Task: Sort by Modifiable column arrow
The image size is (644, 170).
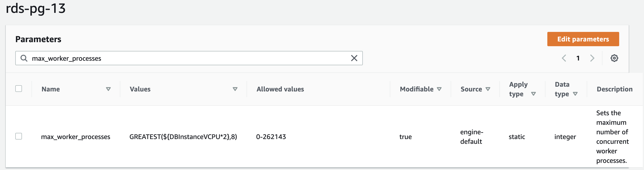Action: click(439, 89)
